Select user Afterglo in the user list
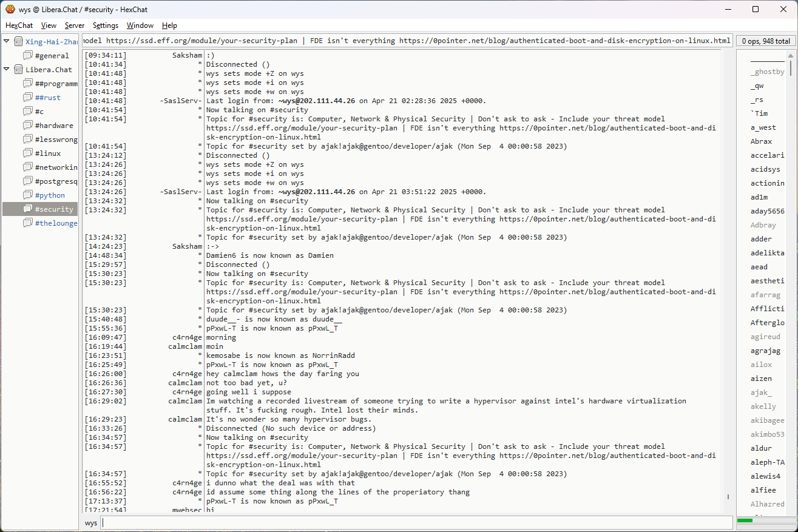 click(x=768, y=323)
